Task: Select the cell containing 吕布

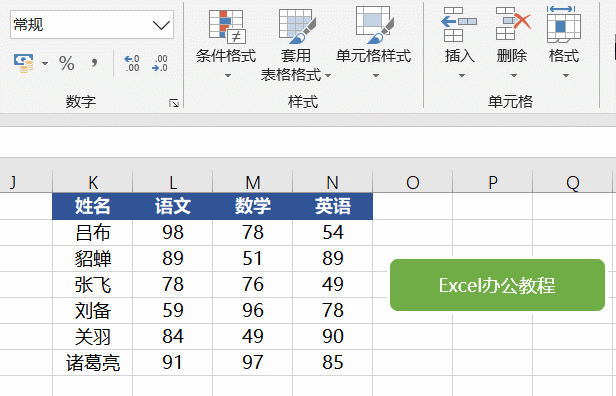Action: [93, 233]
